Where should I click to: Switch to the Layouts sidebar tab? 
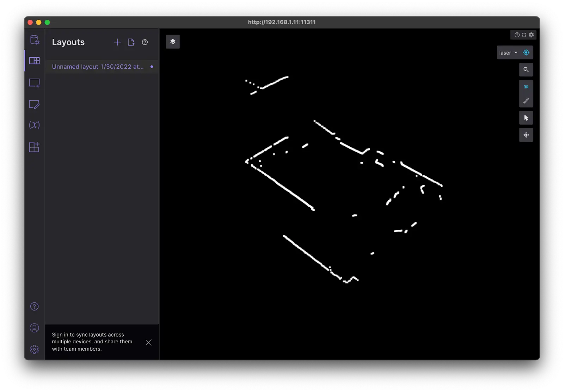(35, 61)
